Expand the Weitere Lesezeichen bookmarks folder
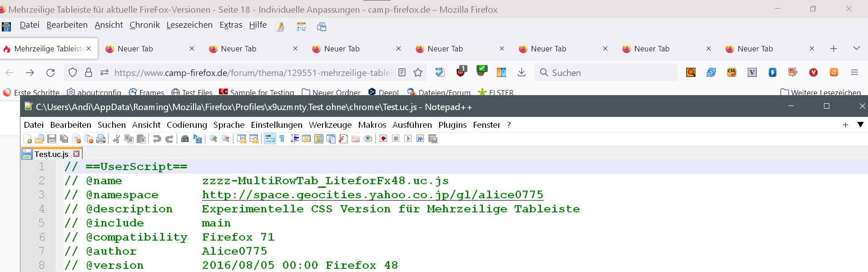This screenshot has width=868, height=272. 820,93
